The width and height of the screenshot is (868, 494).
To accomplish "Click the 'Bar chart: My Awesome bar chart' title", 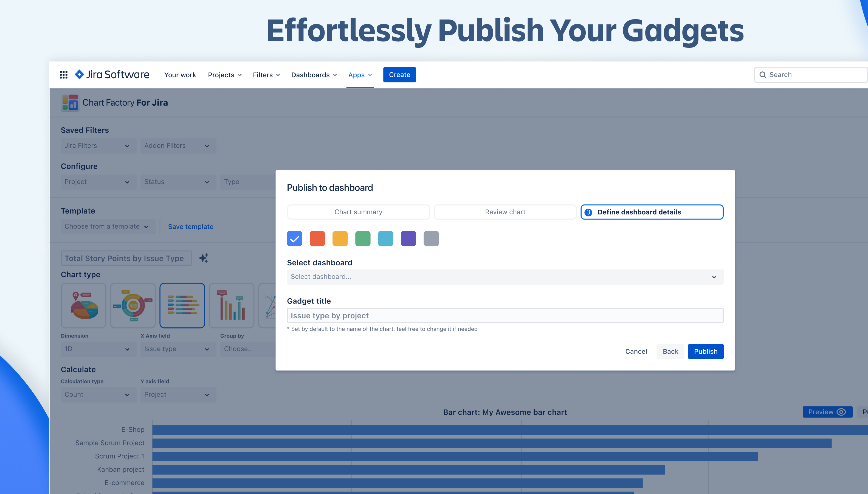I will 505,412.
